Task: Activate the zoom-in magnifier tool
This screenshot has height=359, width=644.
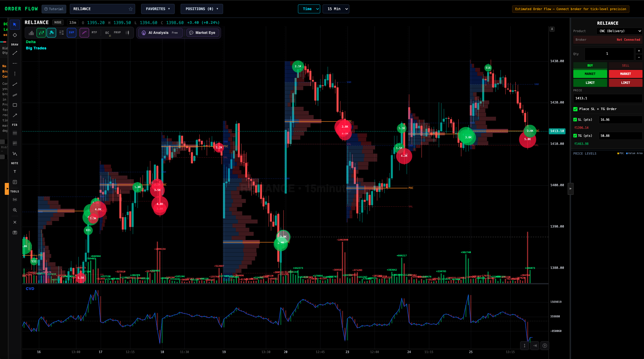Action: (x=15, y=210)
